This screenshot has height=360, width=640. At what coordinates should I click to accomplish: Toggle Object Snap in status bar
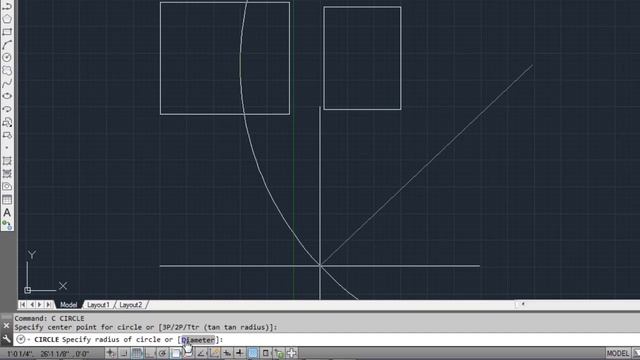176,353
